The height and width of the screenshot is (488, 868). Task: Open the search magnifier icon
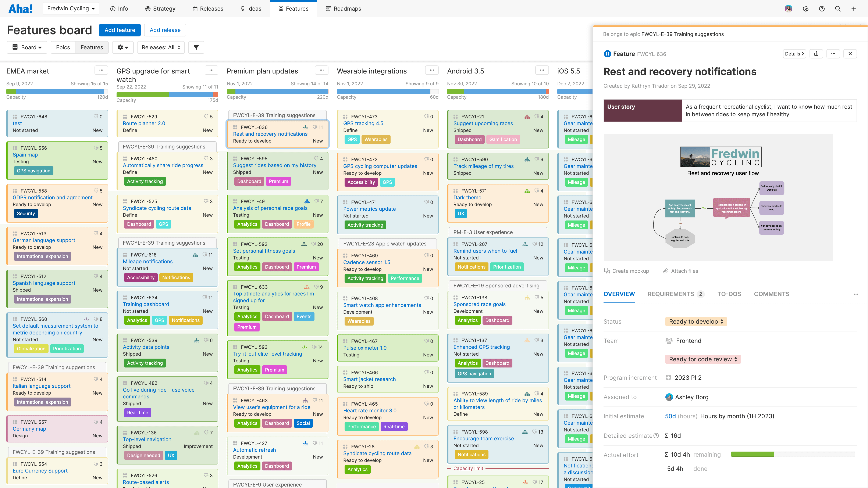tap(838, 9)
